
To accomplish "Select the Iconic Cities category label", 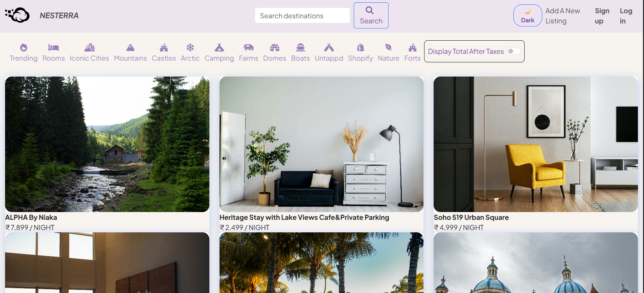I will (89, 58).
